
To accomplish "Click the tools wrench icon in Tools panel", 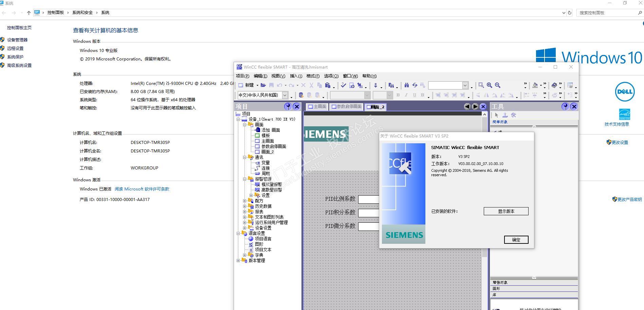I will (513, 115).
